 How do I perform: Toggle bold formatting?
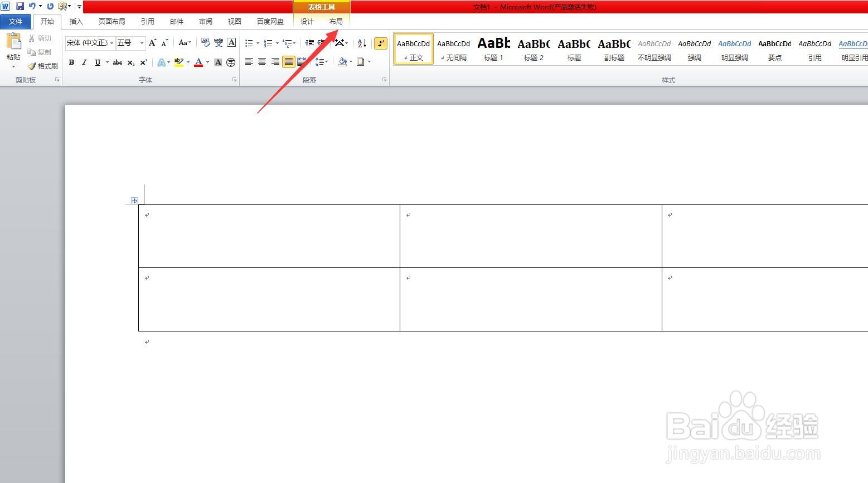tap(71, 62)
